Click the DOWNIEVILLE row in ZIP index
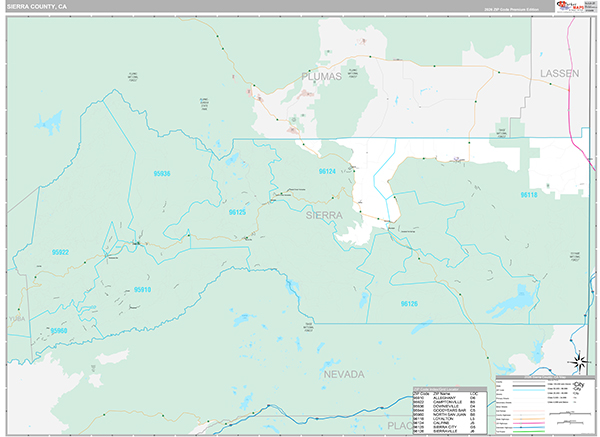 tap(445, 406)
